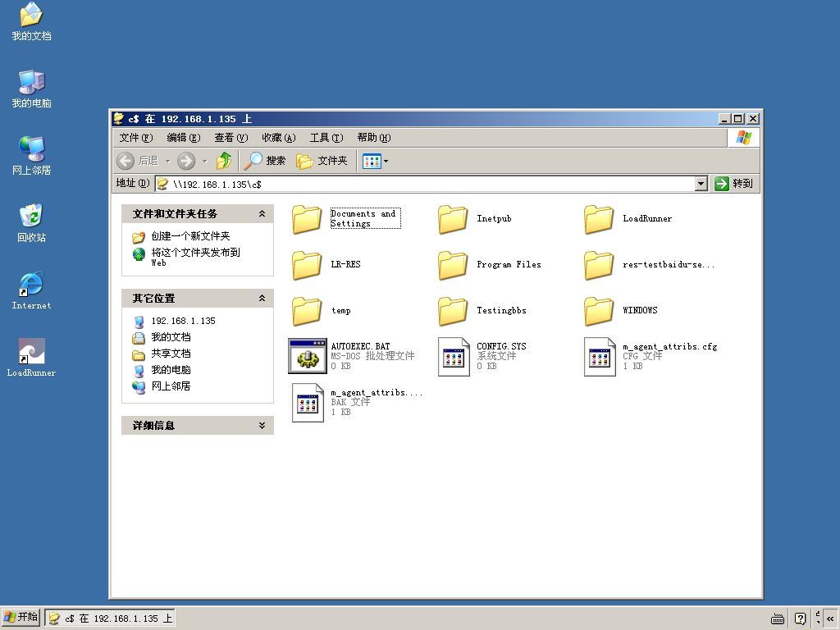This screenshot has width=840, height=630.
Task: Expand the address bar dropdown list
Action: coord(701,184)
